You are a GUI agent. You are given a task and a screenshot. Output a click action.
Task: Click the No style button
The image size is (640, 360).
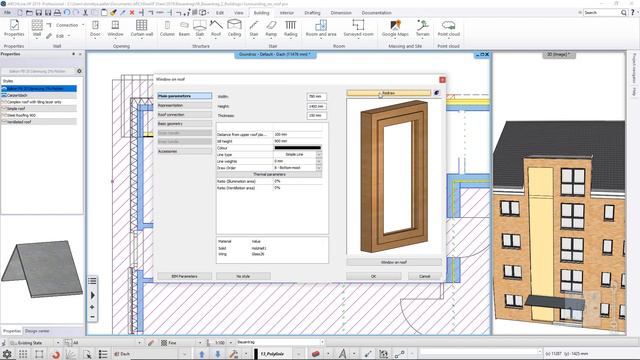(x=243, y=276)
